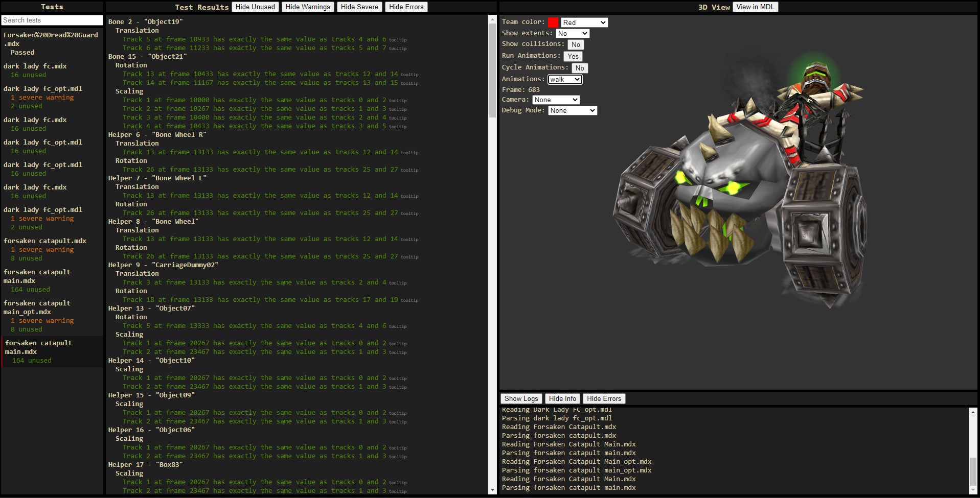Open the Debug Mode dropdown
Screen dimensions: 980x498
pos(573,110)
